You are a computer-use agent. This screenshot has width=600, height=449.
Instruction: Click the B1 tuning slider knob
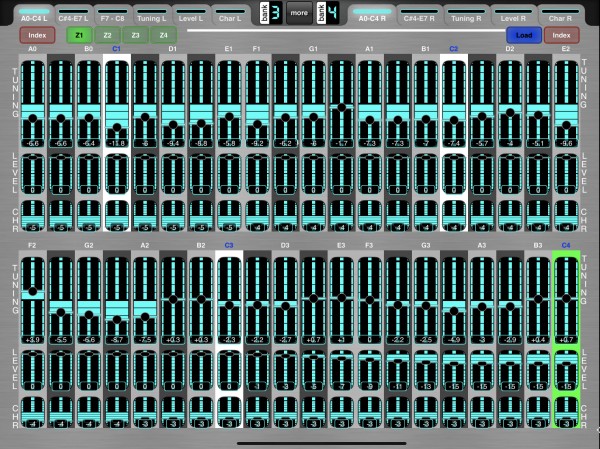point(426,119)
